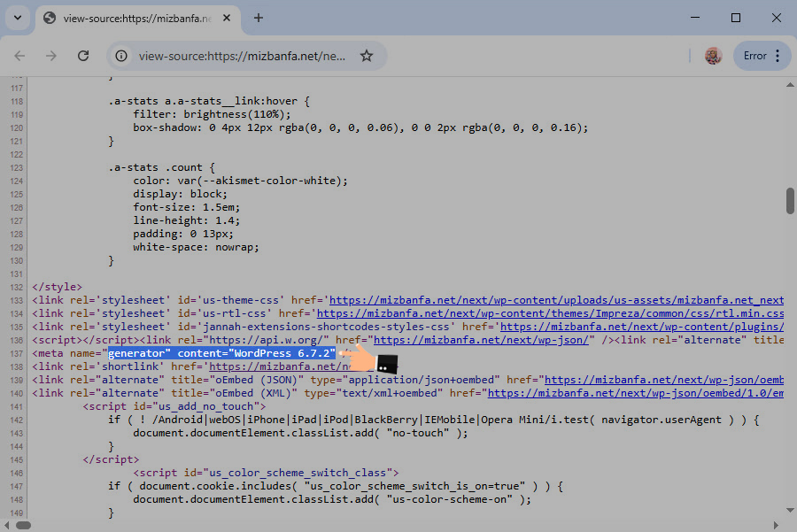The height and width of the screenshot is (532, 797).
Task: Click 'color: var(--akismet-color-white);' line
Action: click(240, 181)
